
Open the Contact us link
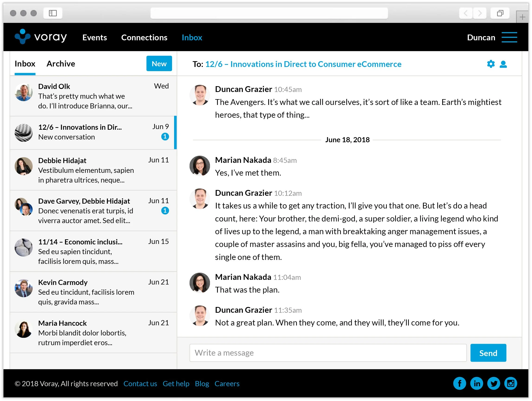click(140, 383)
